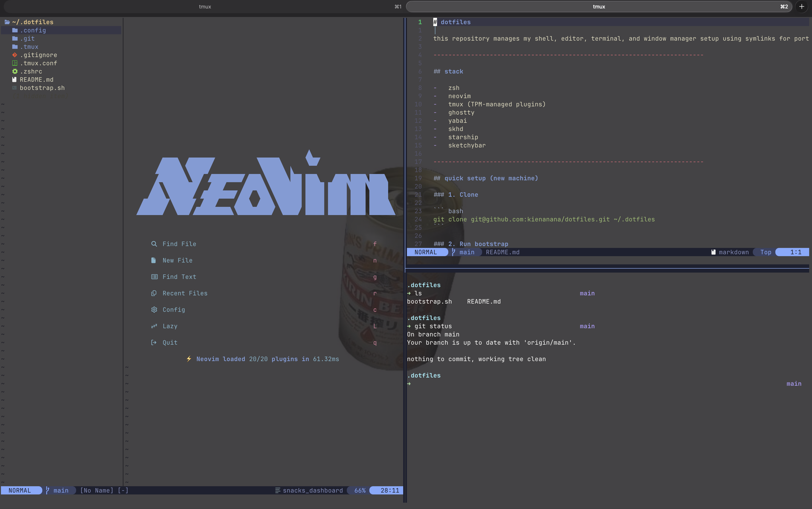Viewport: 812px width, 509px height.
Task: Click the .gitignore git icon
Action: tap(15, 55)
